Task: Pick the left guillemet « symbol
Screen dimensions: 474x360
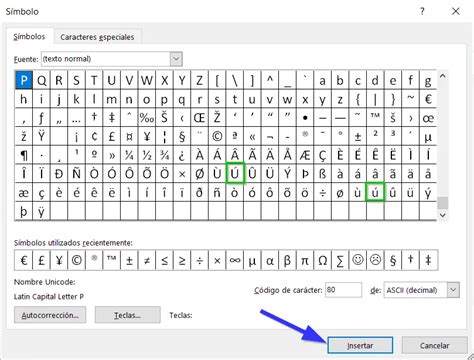Action: pyautogui.click(x=252, y=136)
